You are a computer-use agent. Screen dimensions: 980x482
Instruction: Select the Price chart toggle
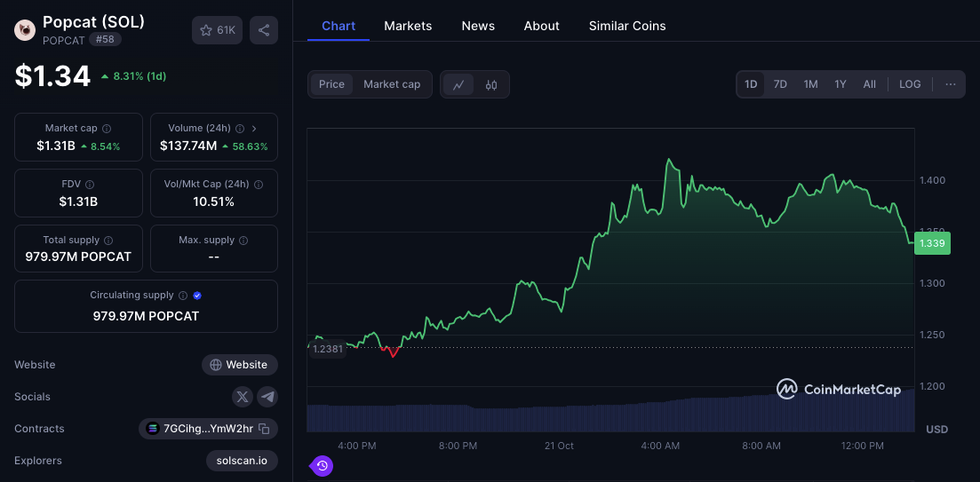click(332, 84)
